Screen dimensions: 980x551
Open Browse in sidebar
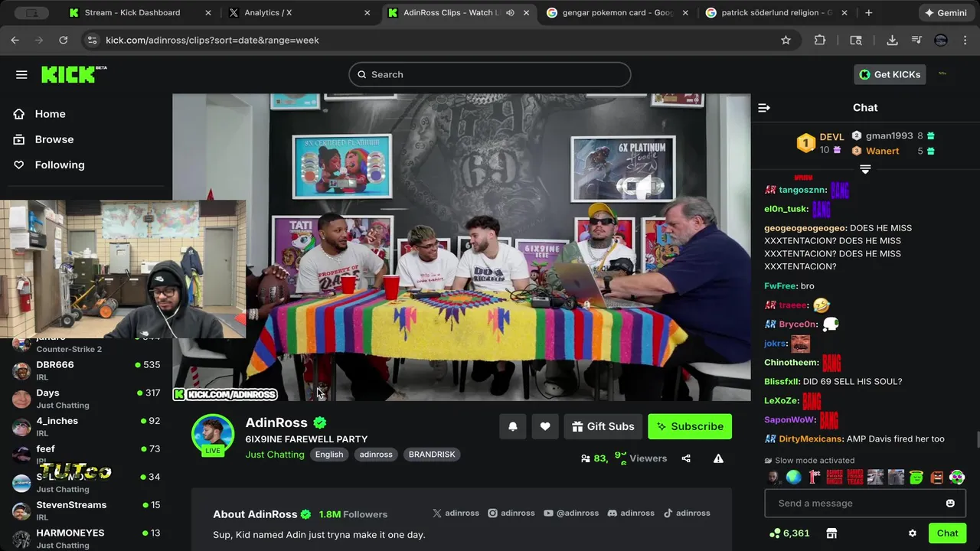(x=54, y=139)
